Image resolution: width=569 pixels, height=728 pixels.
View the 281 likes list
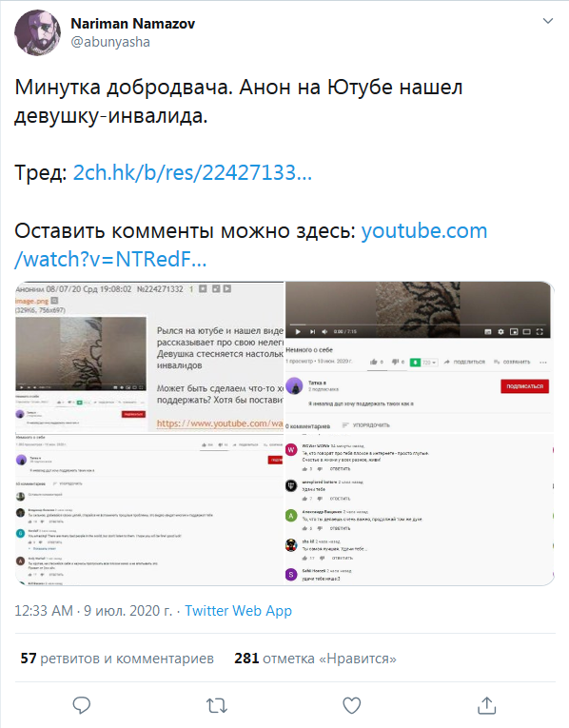click(315, 659)
